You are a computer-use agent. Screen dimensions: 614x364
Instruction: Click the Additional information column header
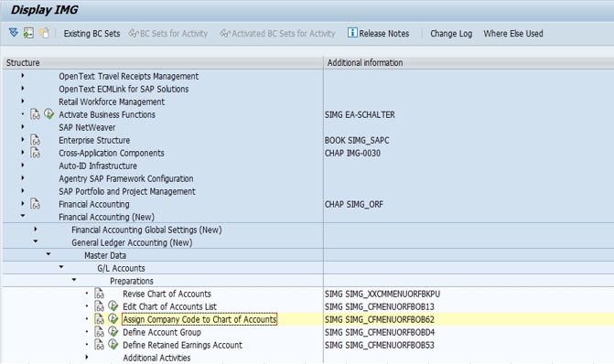click(469, 62)
